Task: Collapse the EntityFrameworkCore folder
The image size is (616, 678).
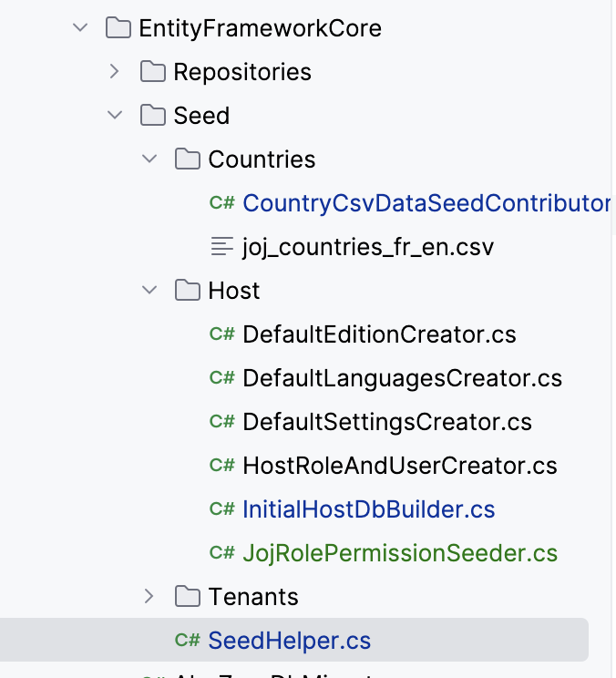Action: coord(80,28)
